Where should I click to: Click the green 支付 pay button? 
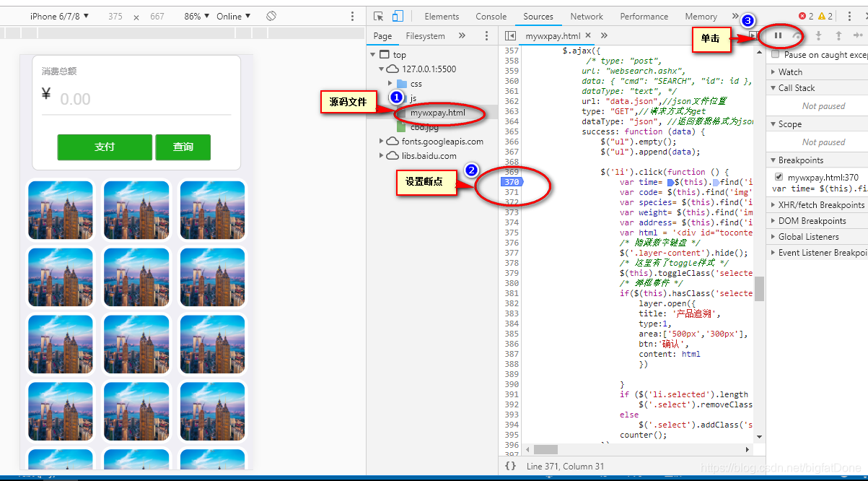105,147
